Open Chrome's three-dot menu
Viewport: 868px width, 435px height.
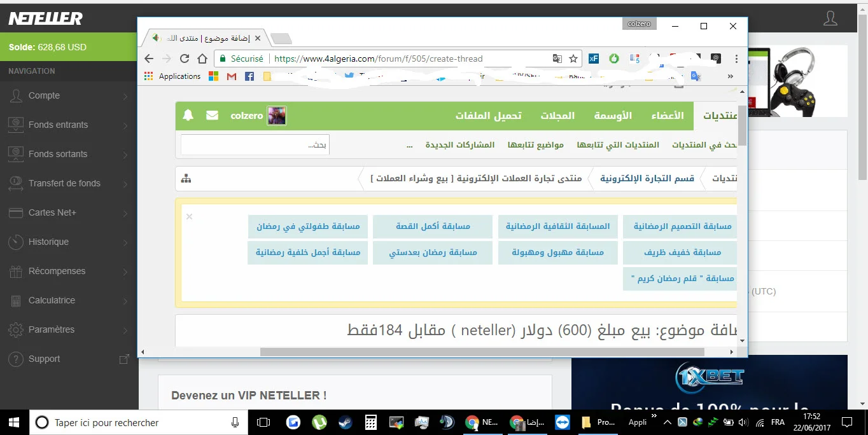[x=736, y=59]
